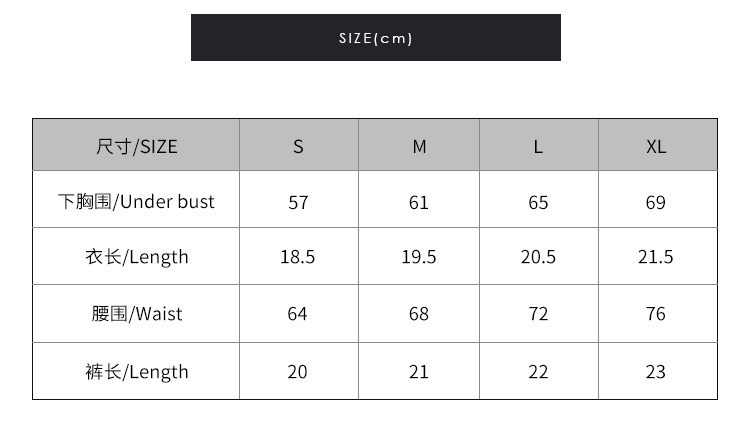Click the SIZE(cm) title banner
Viewport: 750px width, 425px height.
[375, 38]
